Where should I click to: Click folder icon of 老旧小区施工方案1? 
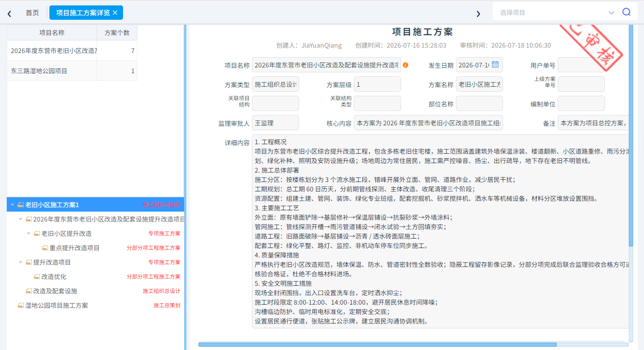pos(21,205)
